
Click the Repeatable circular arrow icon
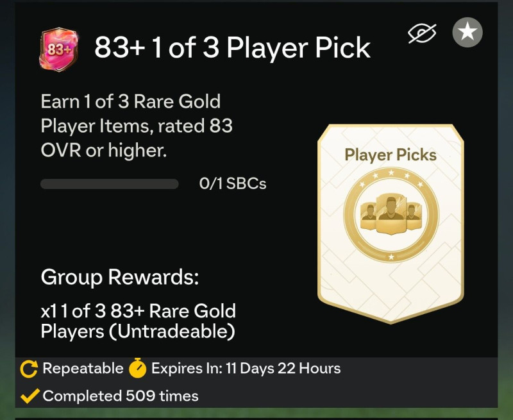(x=29, y=369)
